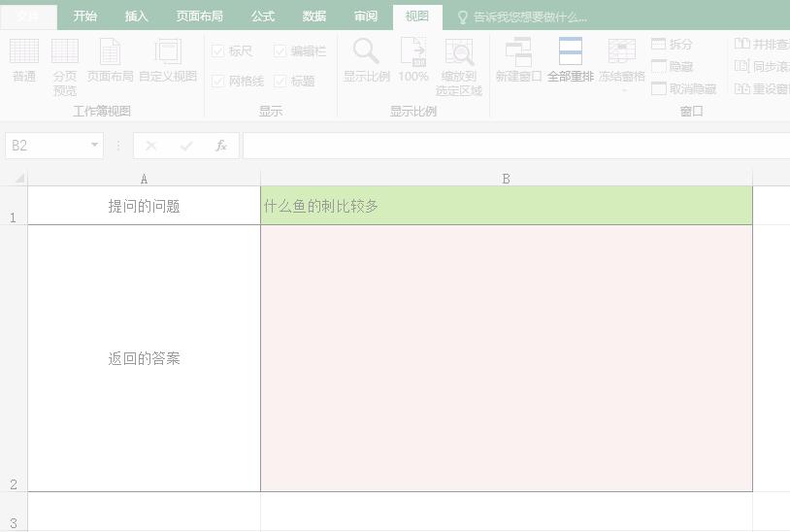The image size is (790, 532).
Task: Hide (隐藏) the current window
Action: 673,66
